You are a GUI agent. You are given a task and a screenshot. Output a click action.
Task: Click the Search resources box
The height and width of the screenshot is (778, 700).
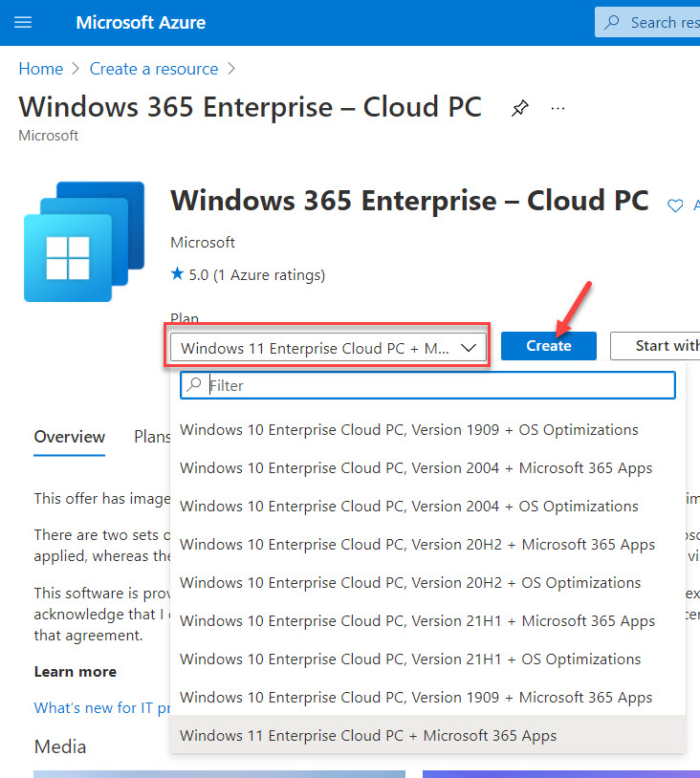[647, 22]
